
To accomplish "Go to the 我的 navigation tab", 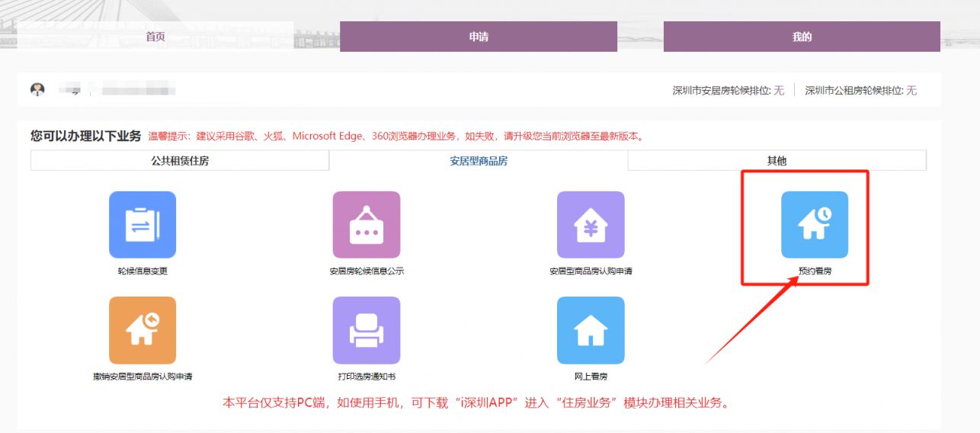I will tap(802, 37).
